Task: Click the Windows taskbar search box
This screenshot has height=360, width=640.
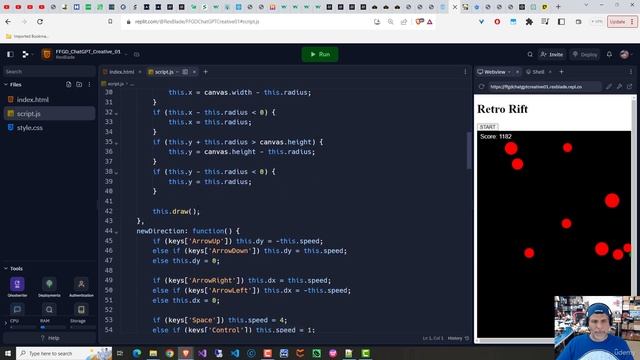Action: coord(64,353)
